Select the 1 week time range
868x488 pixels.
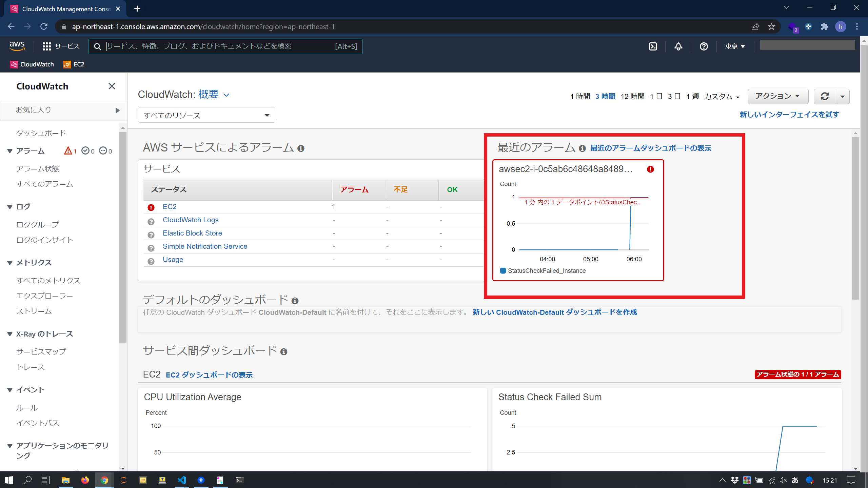coord(692,97)
